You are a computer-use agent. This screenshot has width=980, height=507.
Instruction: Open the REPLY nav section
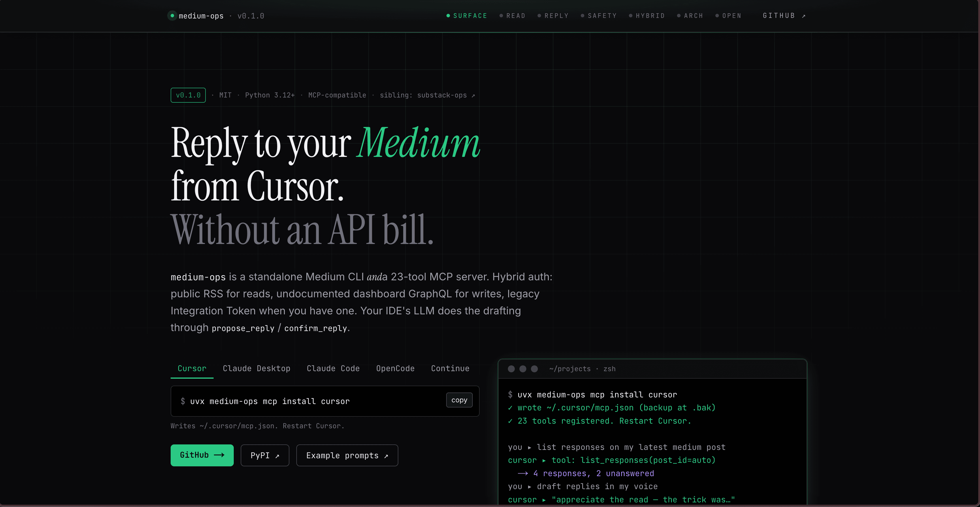[553, 16]
